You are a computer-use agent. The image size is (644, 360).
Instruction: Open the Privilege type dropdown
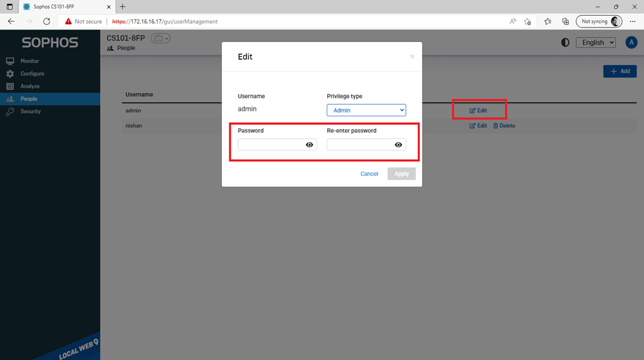(366, 110)
